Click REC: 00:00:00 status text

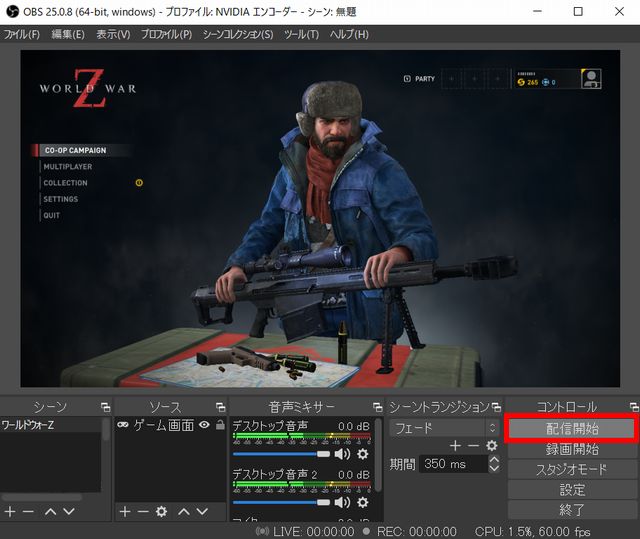tap(417, 531)
